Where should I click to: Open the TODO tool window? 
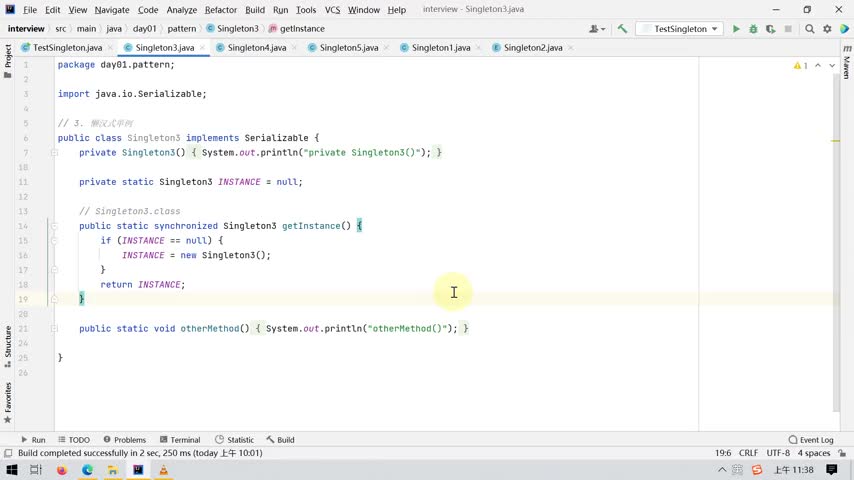click(74, 440)
